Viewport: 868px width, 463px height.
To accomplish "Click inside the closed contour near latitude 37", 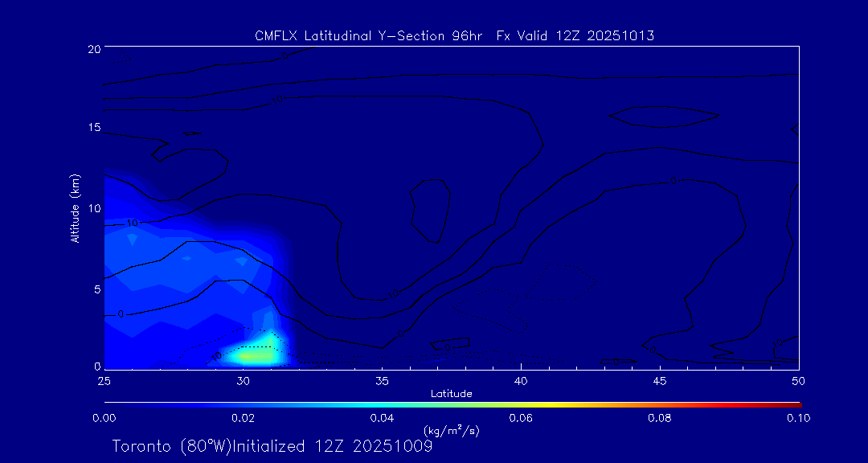I will 429,209.
